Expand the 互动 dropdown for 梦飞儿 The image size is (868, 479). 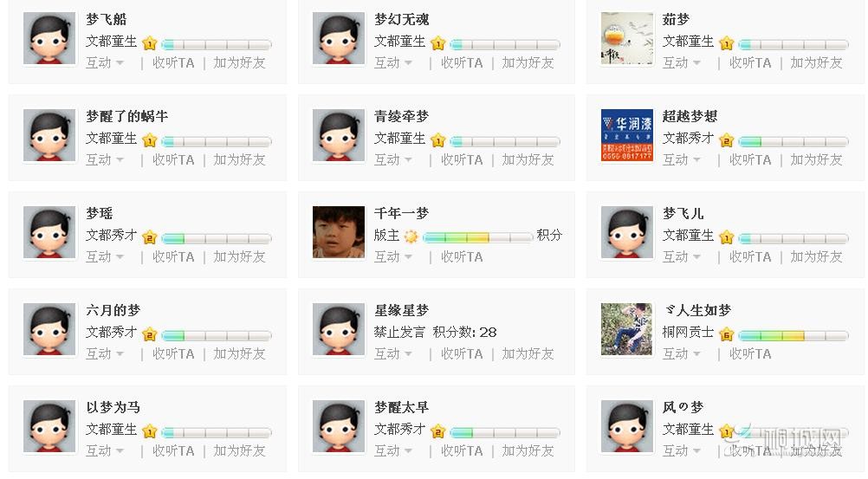[x=682, y=257]
